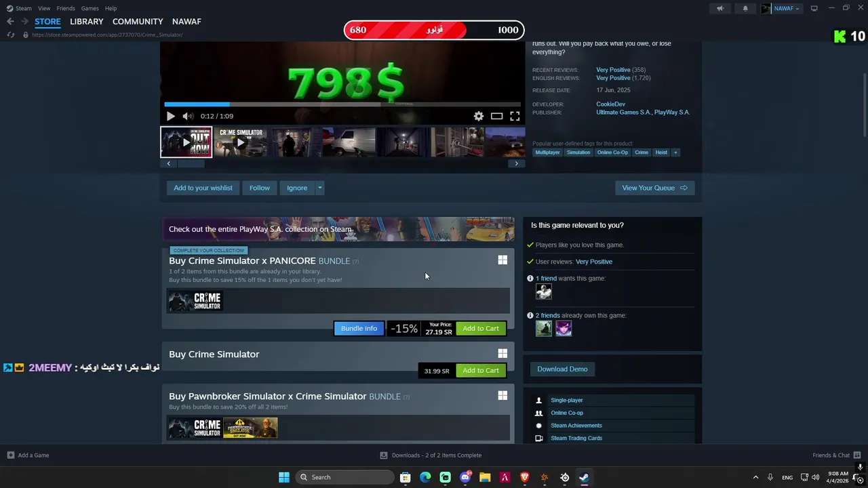Screen dimensions: 868x488
Task: Seek along the video progress bar
Action: pyautogui.click(x=342, y=104)
